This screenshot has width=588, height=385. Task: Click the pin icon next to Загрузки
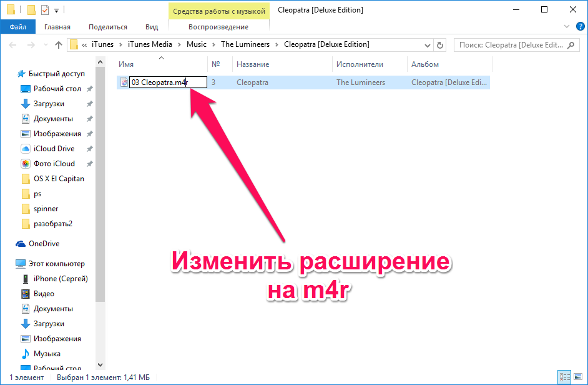click(x=89, y=104)
